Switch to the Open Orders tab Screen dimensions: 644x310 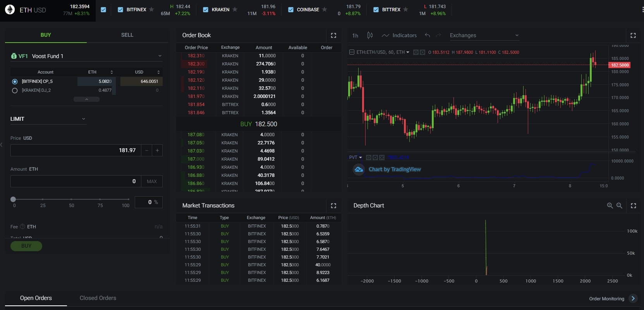[x=36, y=298]
